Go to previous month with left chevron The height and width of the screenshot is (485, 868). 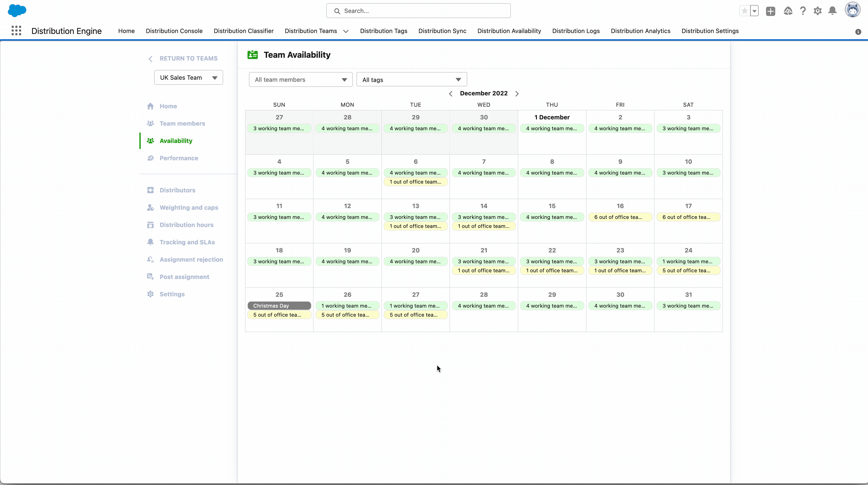451,94
